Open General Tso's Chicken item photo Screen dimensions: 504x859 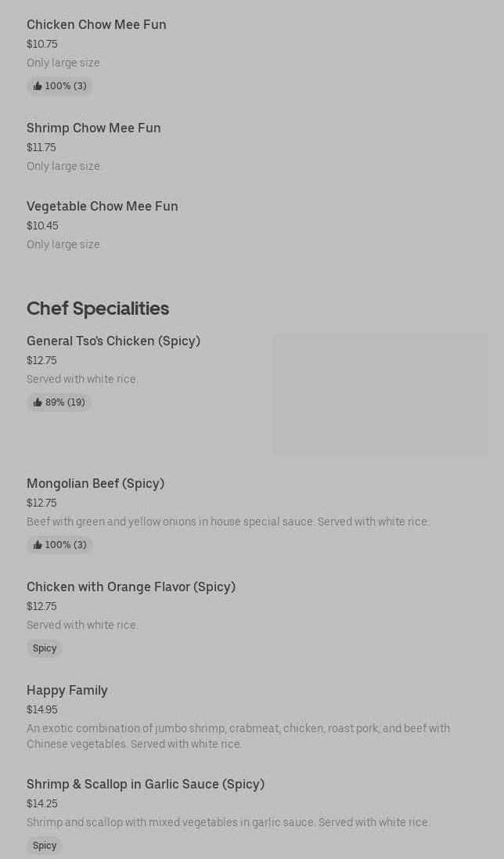[x=380, y=395]
